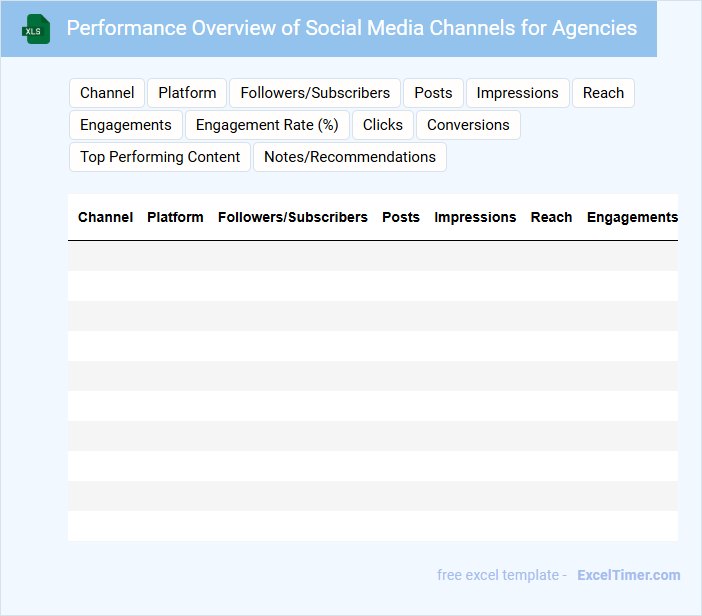Click the page title heading text
Image resolution: width=702 pixels, height=616 pixels.
point(352,28)
